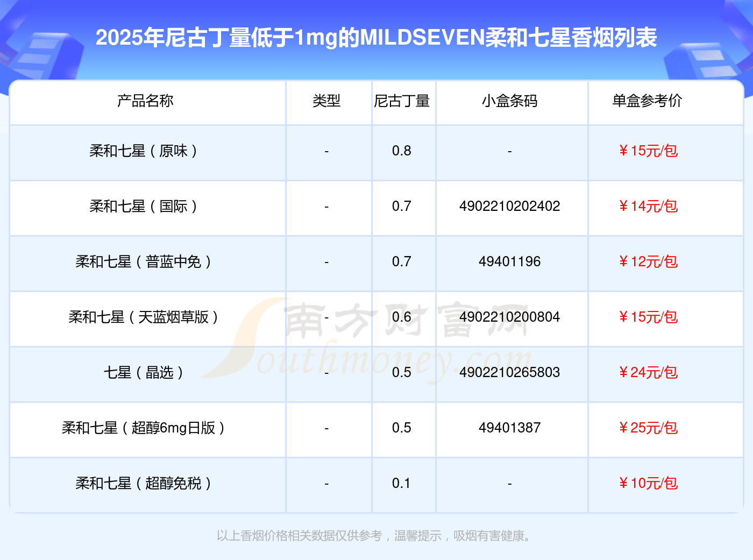753x560 pixels.
Task: Click barcode 49401387
Action: pos(509,428)
